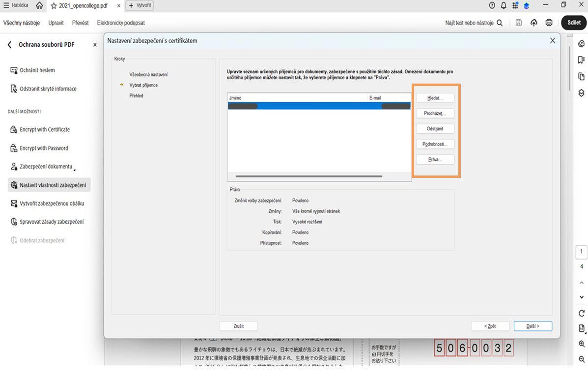The image size is (588, 380).
Task: Click the E-mail column header
Action: point(390,98)
